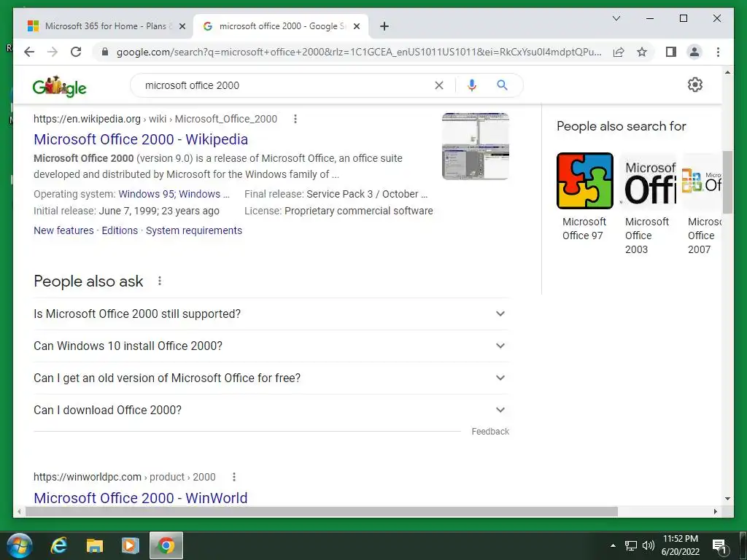Click the Wikipedia result screenshot thumbnail
This screenshot has width=747, height=560.
(x=476, y=146)
